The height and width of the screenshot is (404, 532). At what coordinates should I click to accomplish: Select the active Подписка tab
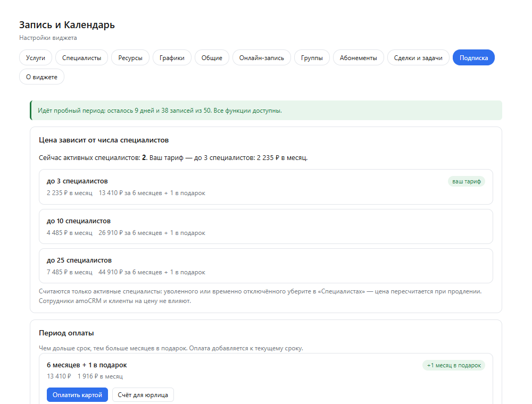(x=473, y=57)
